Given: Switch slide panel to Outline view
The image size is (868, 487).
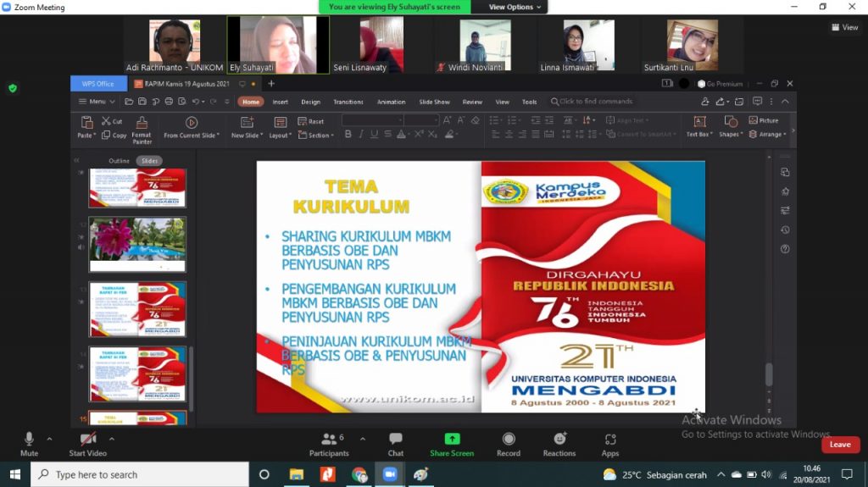Looking at the screenshot, I should click(119, 160).
